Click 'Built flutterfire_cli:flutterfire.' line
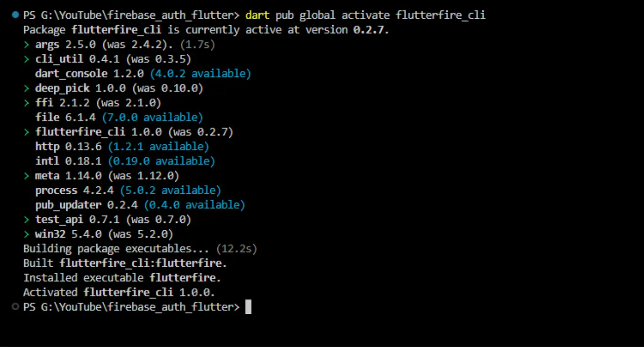Viewport: 644px width, 349px height. (x=125, y=264)
